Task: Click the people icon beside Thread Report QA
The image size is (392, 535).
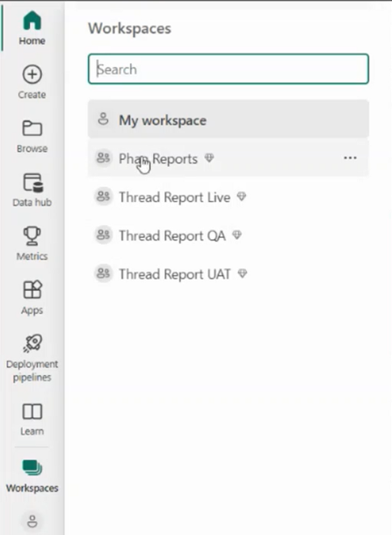Action: pyautogui.click(x=103, y=235)
